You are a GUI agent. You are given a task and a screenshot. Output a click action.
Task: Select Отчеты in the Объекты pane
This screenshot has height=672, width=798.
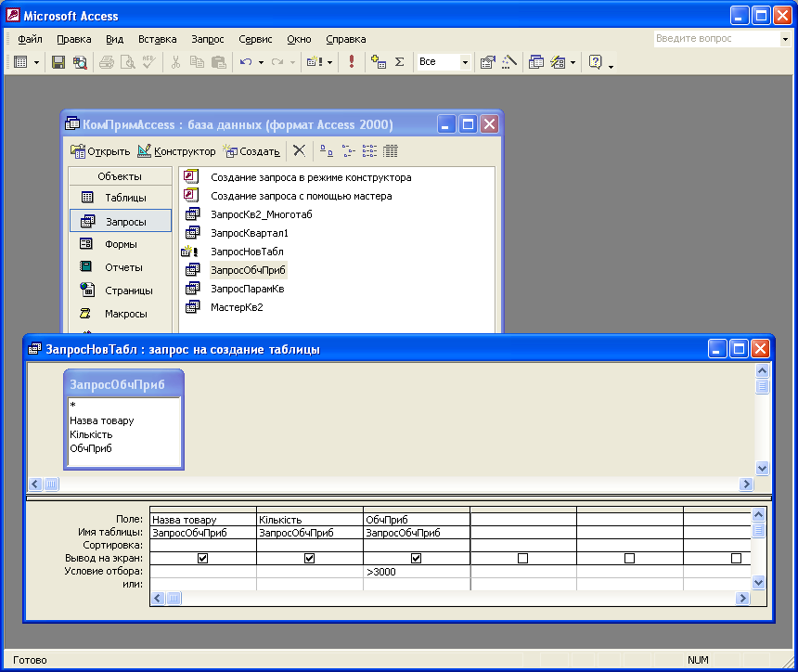click(x=120, y=267)
